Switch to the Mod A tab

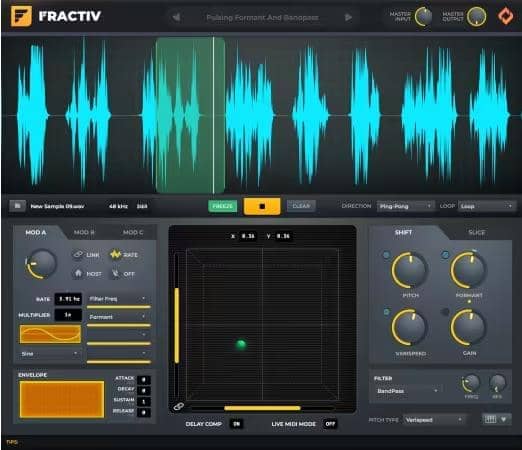[x=36, y=232]
